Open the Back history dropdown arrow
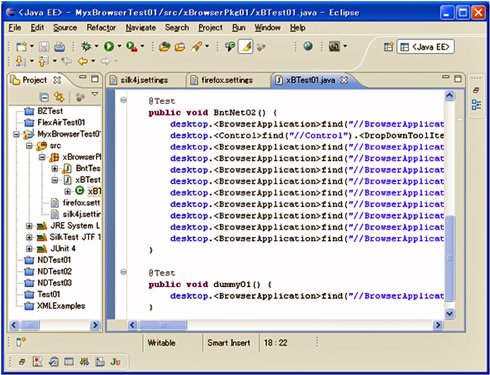 [93, 61]
